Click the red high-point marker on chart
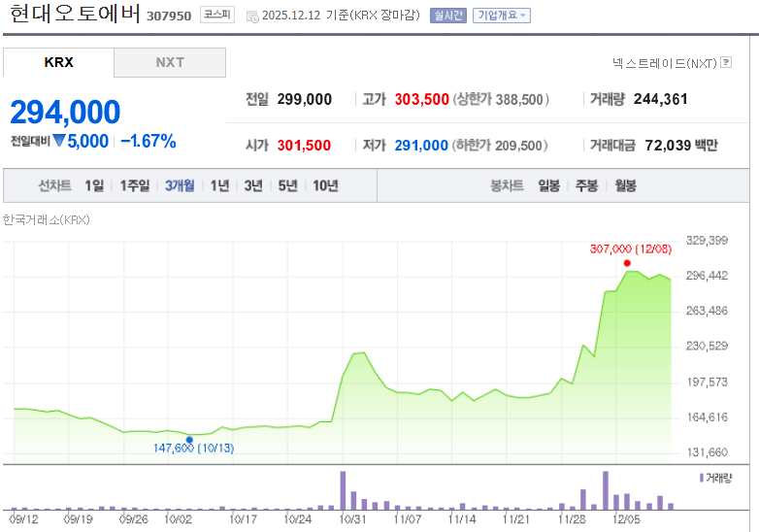Screen dimensions: 759x532 (627, 263)
